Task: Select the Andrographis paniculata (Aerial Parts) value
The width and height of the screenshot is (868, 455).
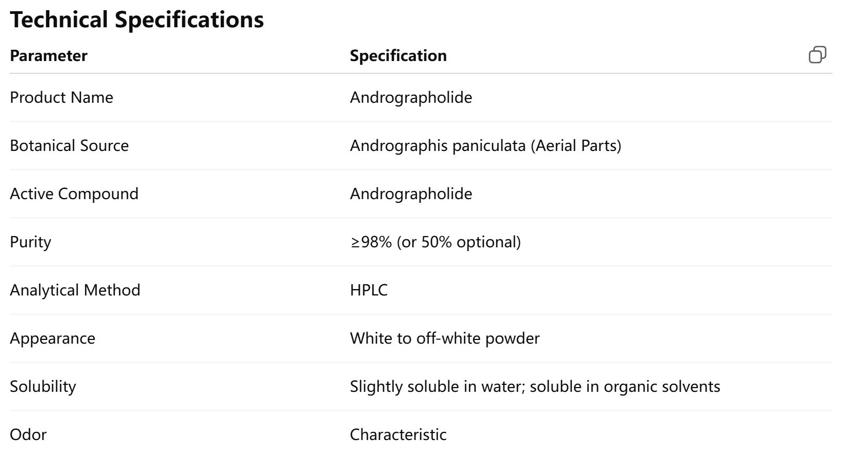Action: [485, 146]
